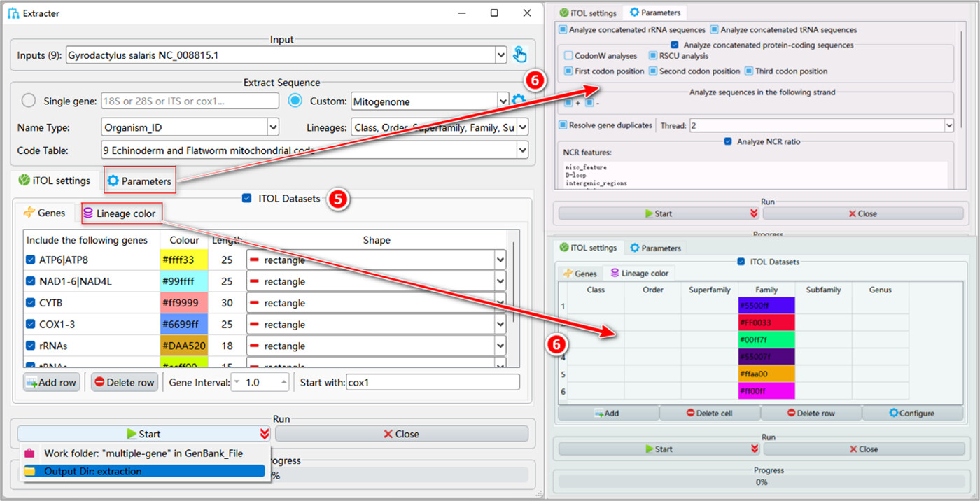Click the #6699ff colour swatch for COX1-3
Viewport: 980px width, 501px height.
(x=185, y=324)
